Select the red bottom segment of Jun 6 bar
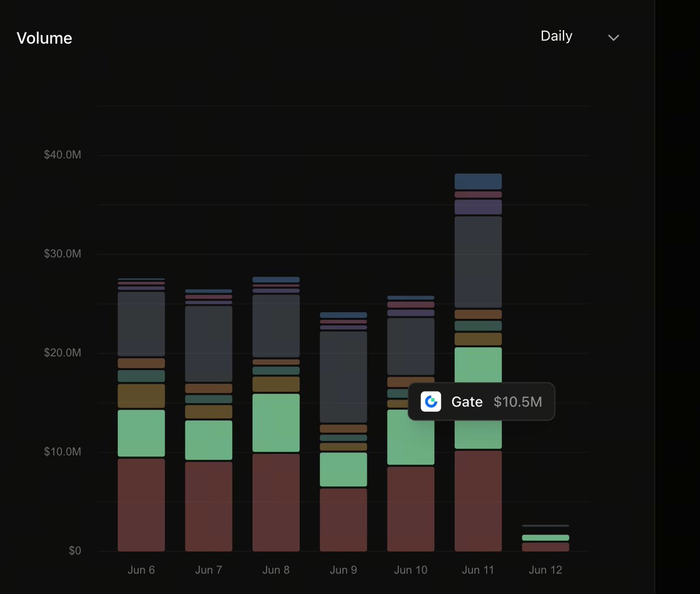 (x=141, y=505)
